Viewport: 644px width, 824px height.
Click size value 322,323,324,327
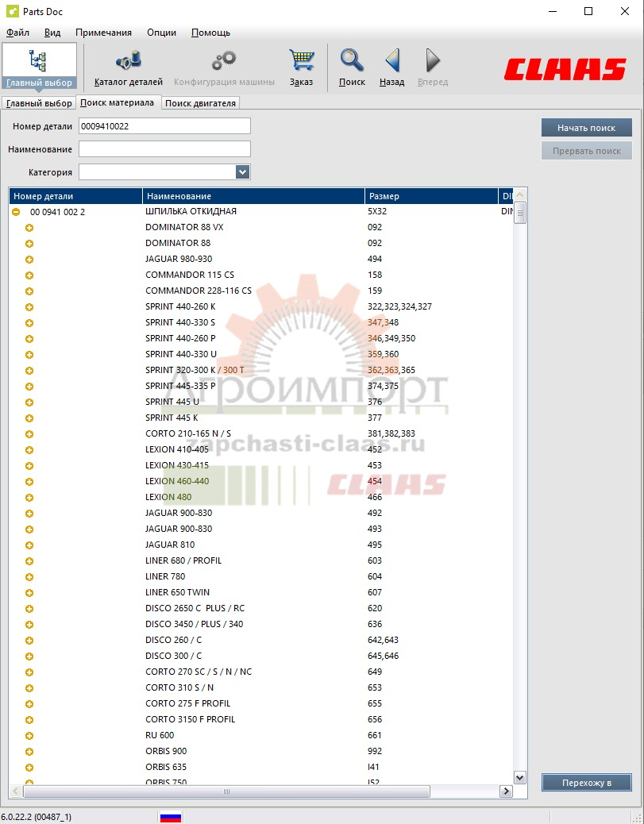tap(399, 306)
